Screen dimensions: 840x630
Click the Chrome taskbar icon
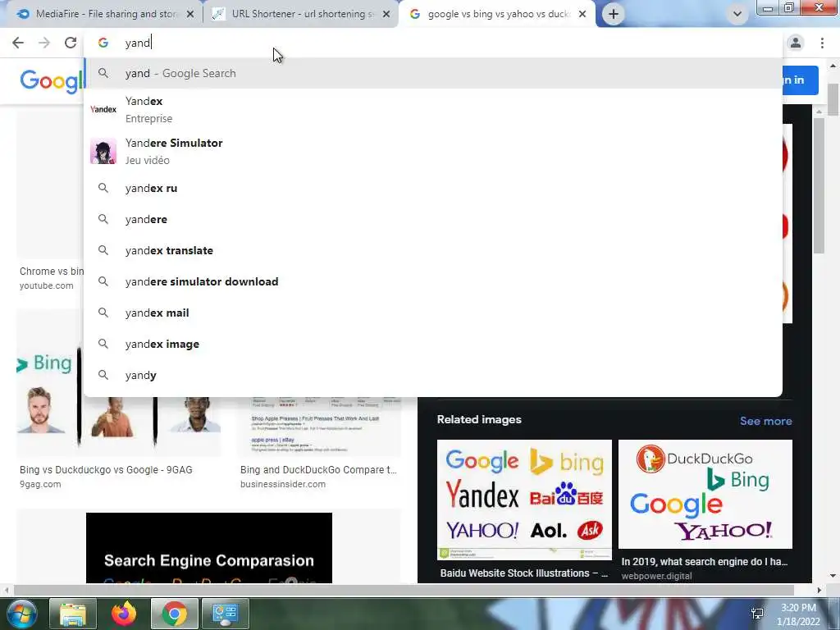tap(174, 614)
